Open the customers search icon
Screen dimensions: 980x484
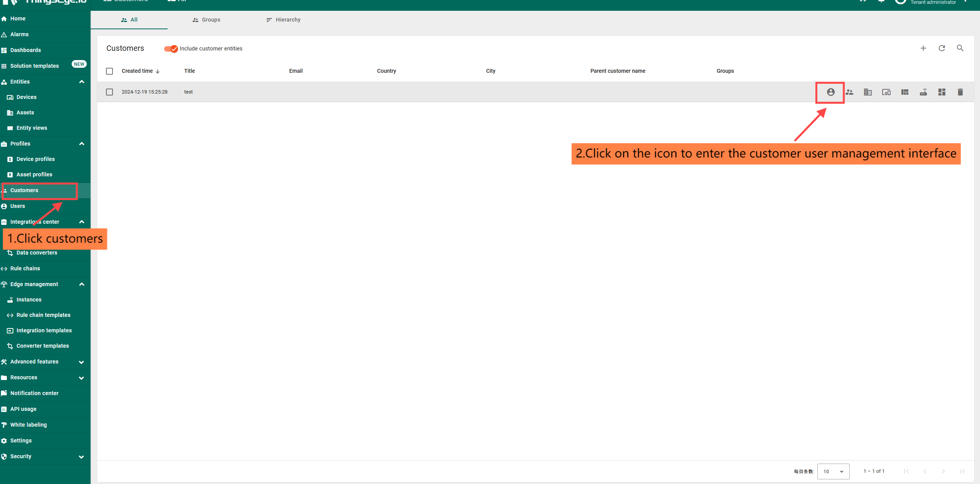point(960,48)
